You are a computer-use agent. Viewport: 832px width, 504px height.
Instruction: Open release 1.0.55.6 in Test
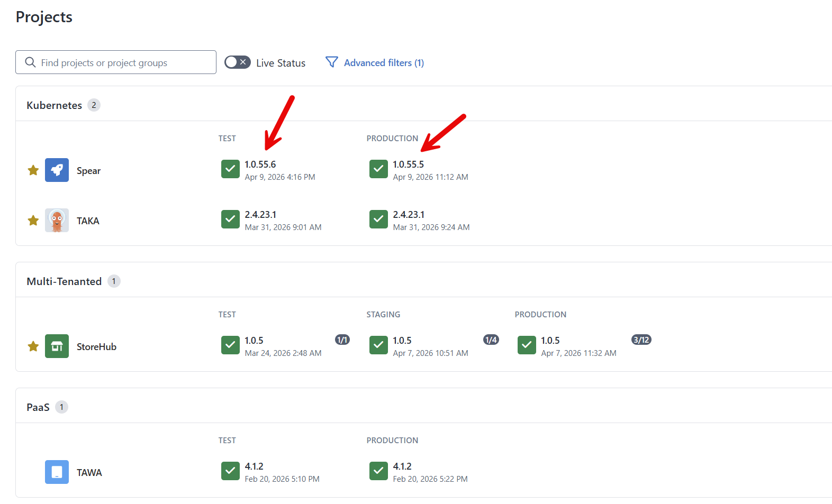click(260, 164)
